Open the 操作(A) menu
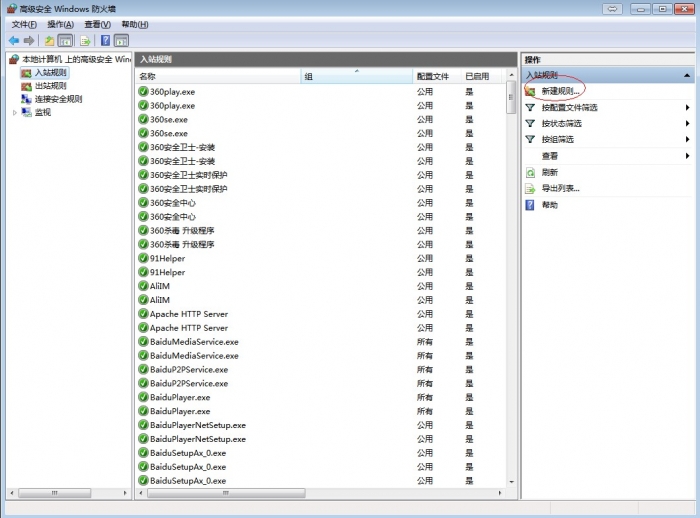 [x=61, y=25]
